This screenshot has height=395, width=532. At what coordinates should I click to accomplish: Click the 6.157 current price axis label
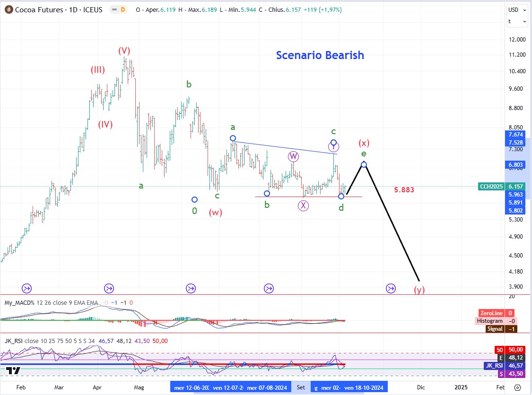515,187
